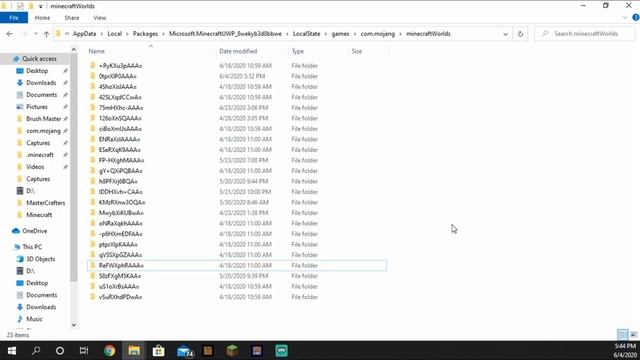Click AppData in the address path
The image size is (640, 360).
point(84,34)
